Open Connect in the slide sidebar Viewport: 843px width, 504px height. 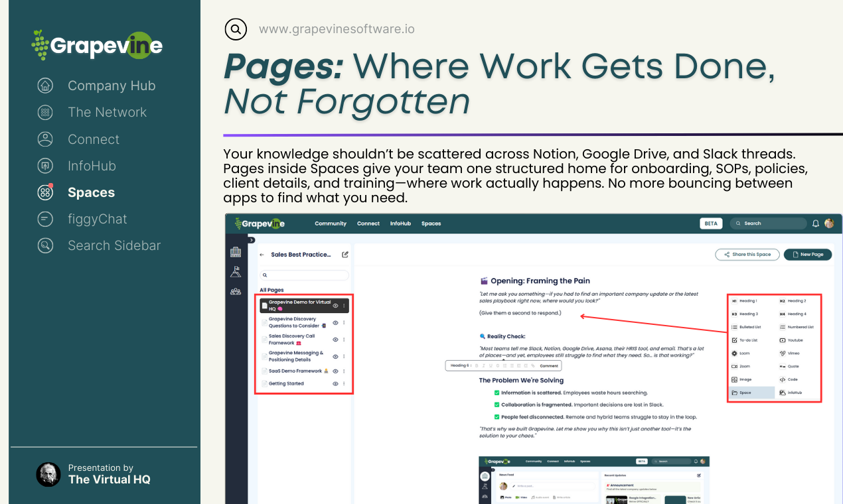pos(94,139)
